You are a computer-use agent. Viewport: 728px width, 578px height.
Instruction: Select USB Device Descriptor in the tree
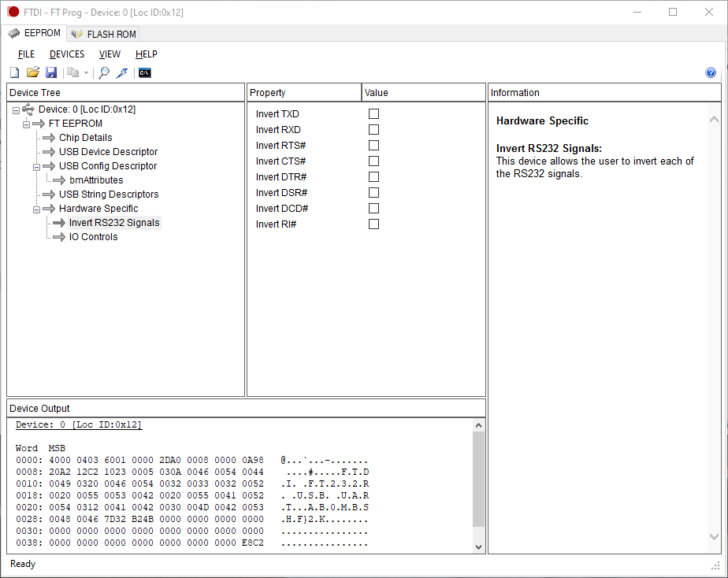click(x=108, y=152)
